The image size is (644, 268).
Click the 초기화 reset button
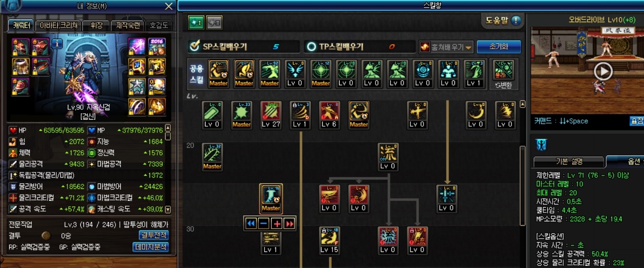(499, 47)
